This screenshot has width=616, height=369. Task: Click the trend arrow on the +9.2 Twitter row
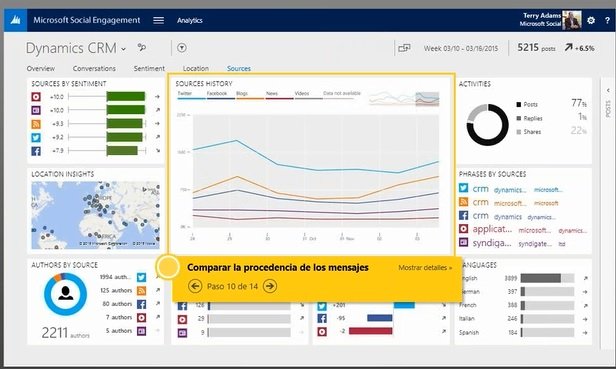click(x=158, y=137)
